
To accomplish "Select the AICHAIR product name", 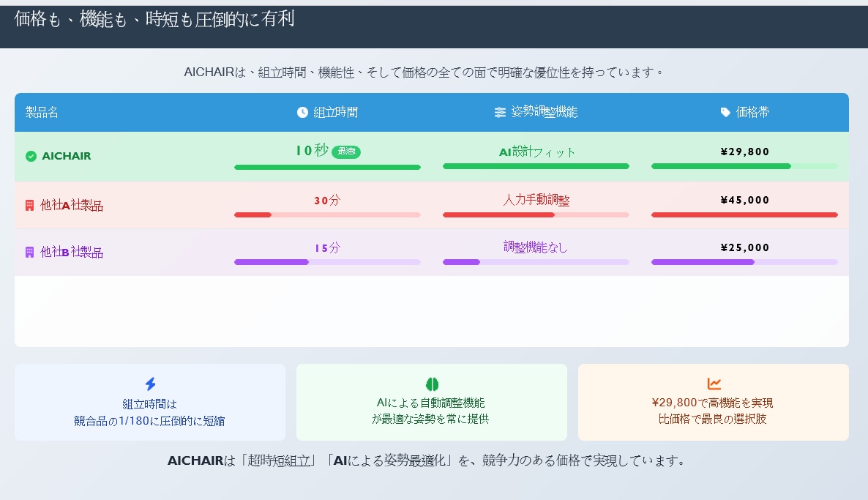I will click(67, 156).
